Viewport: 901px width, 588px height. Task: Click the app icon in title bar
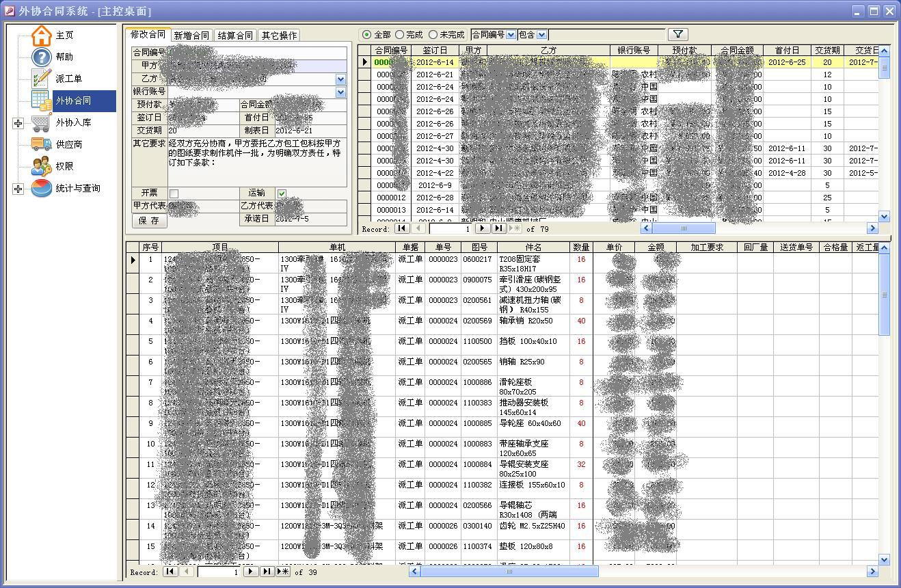point(9,11)
